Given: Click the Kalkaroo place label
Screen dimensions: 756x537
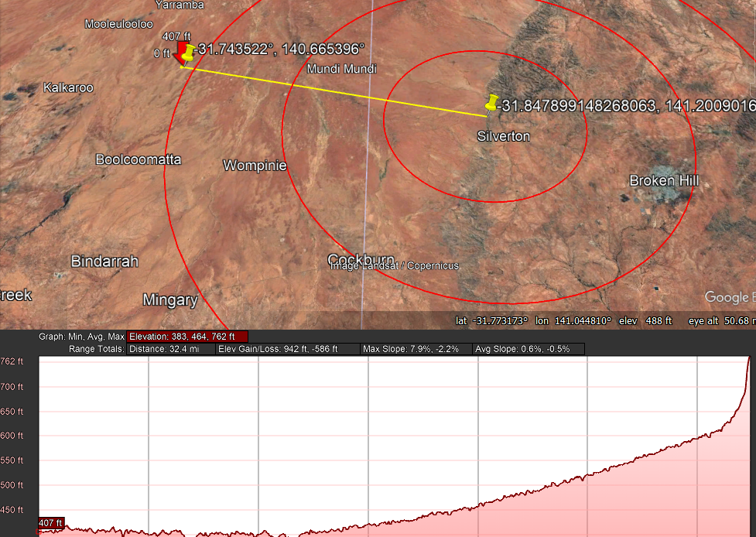Looking at the screenshot, I should tap(68, 87).
